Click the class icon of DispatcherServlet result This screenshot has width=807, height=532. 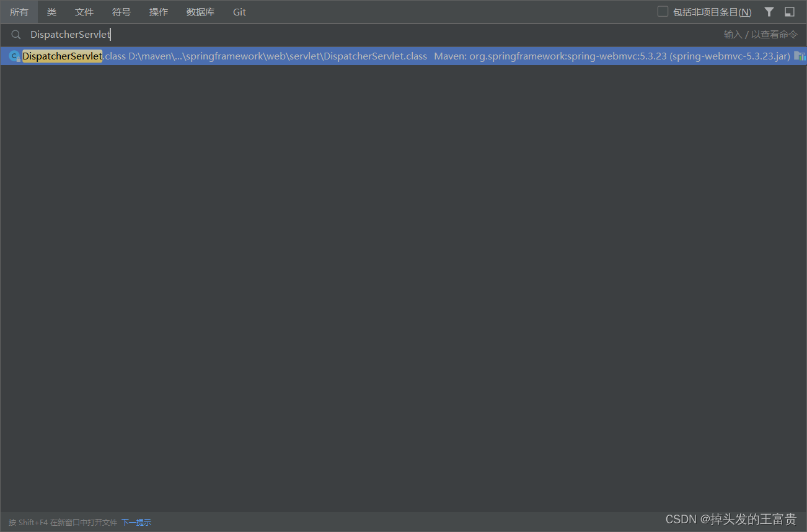click(x=14, y=56)
